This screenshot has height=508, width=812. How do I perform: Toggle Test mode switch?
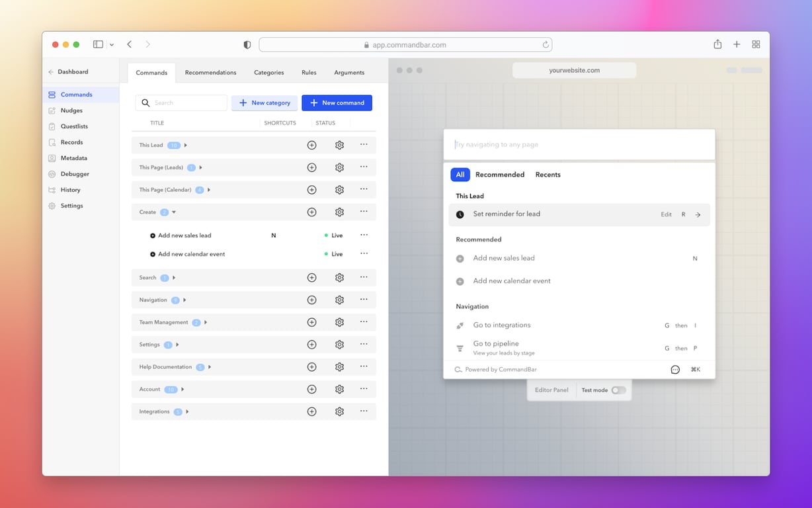(x=618, y=390)
